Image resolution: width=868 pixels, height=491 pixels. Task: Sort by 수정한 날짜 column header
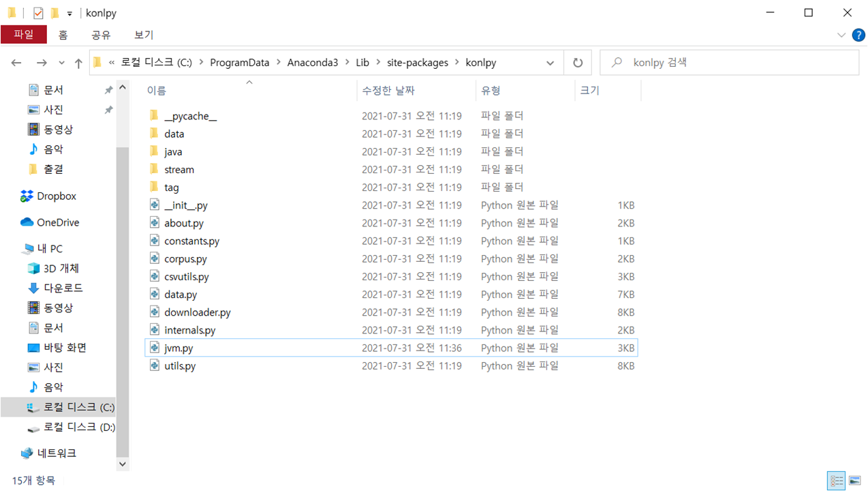click(388, 91)
